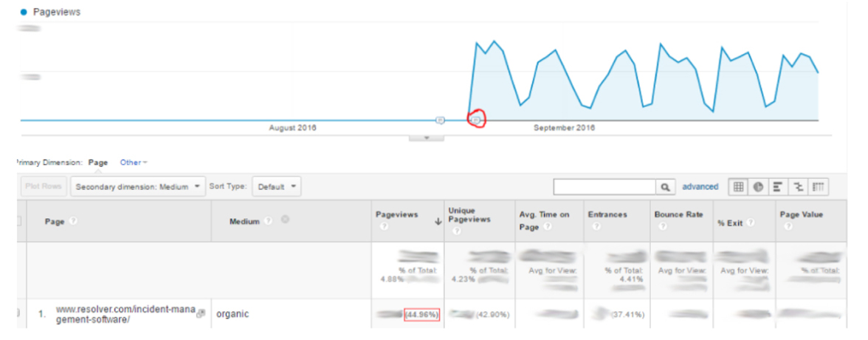Sort table by Unique Pageviews column

tap(469, 215)
